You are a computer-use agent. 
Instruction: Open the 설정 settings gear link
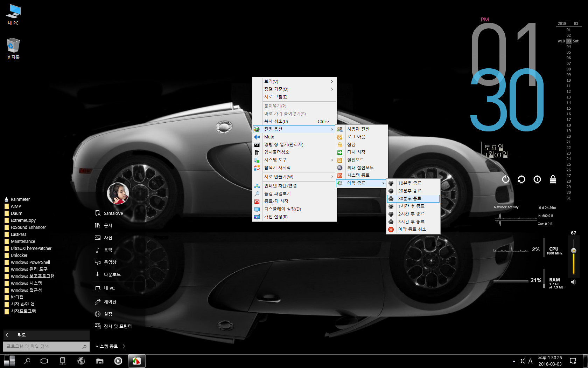104,314
